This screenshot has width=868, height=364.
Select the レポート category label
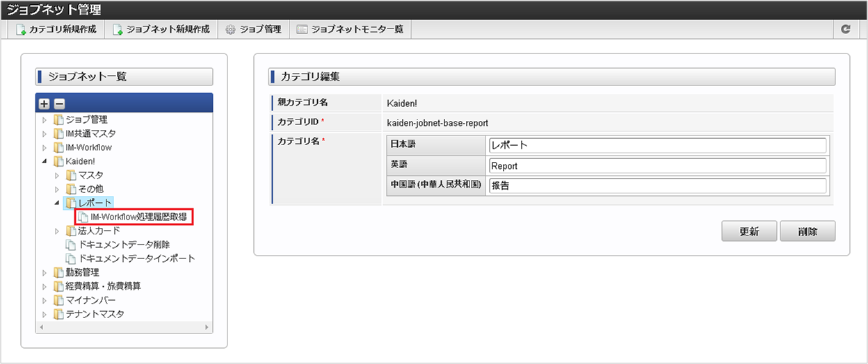(x=95, y=203)
